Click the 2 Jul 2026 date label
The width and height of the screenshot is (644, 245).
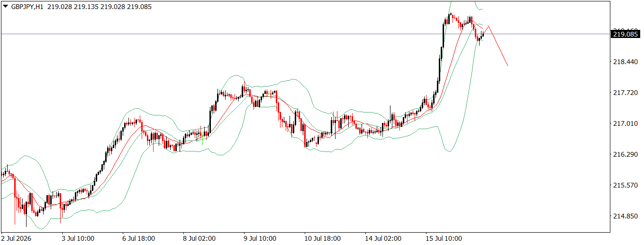[x=17, y=238]
